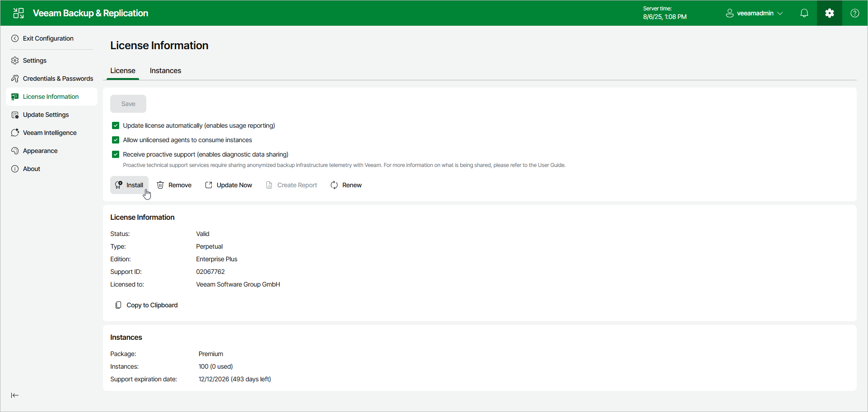Image resolution: width=868 pixels, height=412 pixels.
Task: Click the support expiration date 12/12/2026
Action: click(x=235, y=379)
